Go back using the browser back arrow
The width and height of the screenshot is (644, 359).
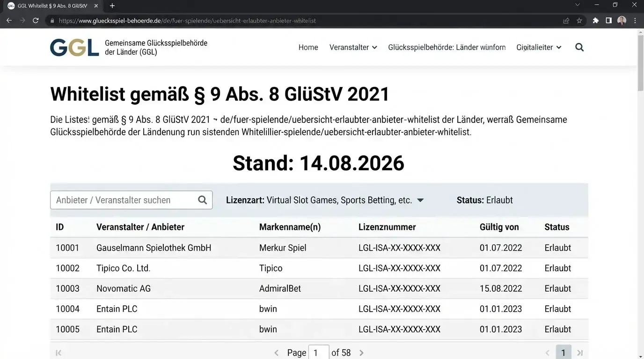click(9, 21)
